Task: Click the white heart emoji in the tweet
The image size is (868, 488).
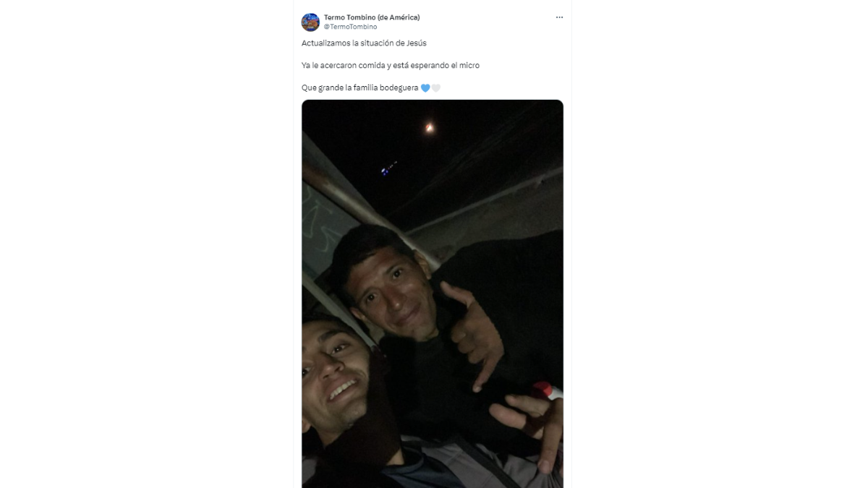Action: click(436, 87)
